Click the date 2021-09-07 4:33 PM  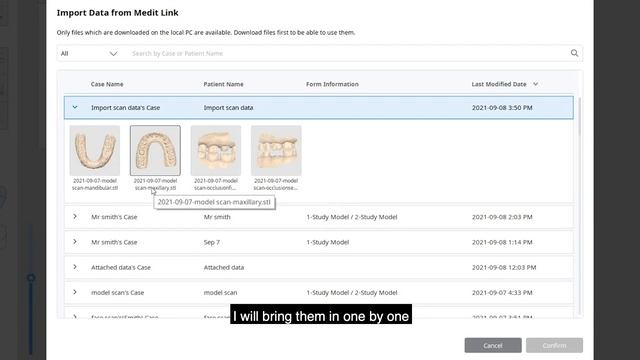(x=502, y=293)
